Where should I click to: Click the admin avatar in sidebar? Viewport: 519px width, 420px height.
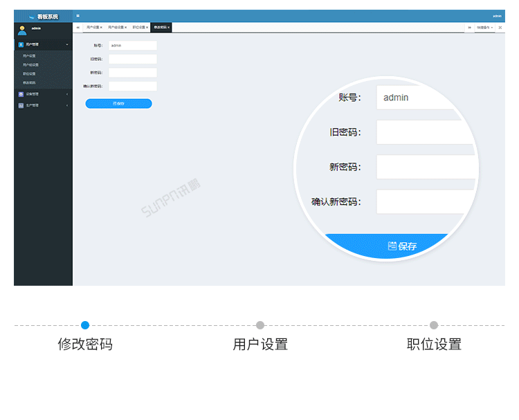(22, 30)
